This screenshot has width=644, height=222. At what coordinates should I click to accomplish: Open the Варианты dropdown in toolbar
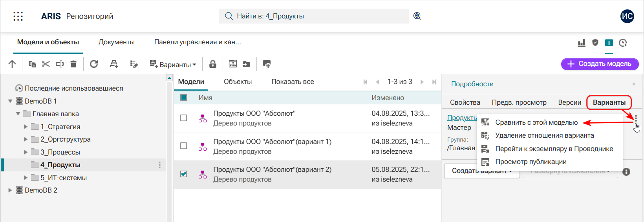pos(173,64)
